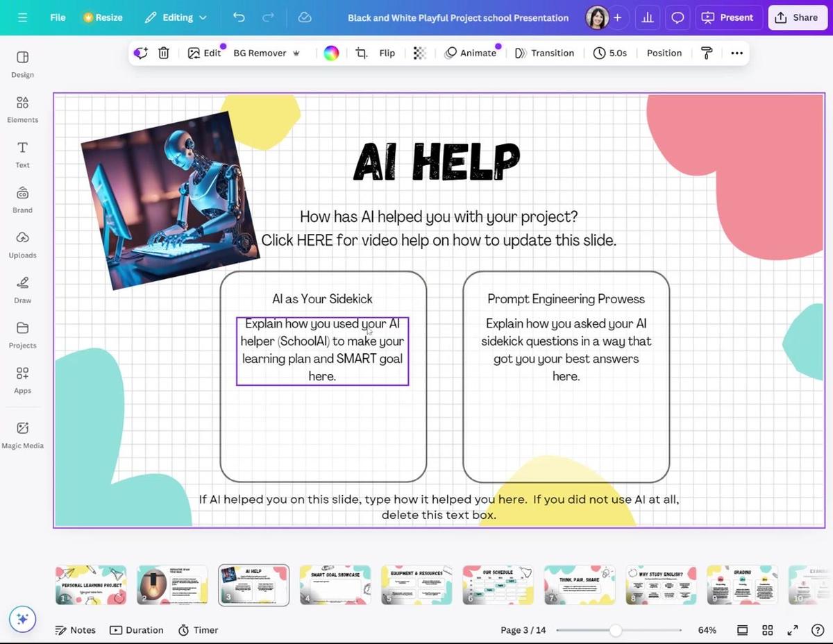Toggle the Notes panel
This screenshot has width=833, height=644.
pos(75,630)
